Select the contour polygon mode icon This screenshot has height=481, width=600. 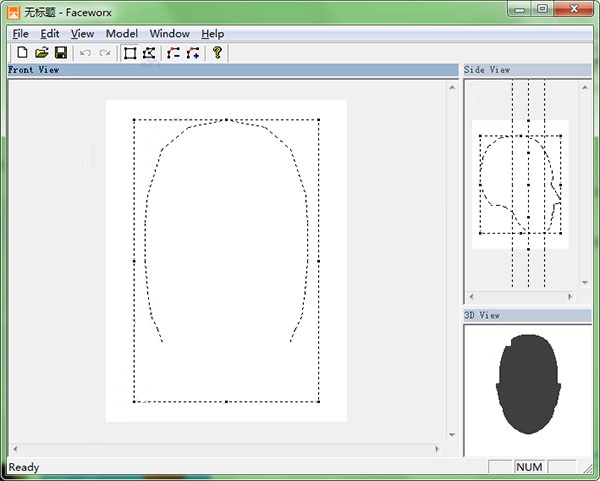[x=149, y=52]
